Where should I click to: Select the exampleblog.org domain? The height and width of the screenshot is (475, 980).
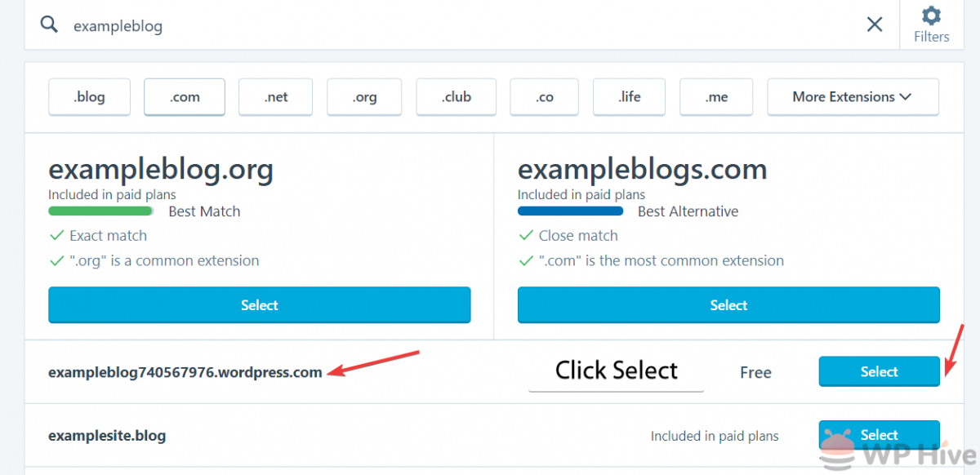(259, 304)
